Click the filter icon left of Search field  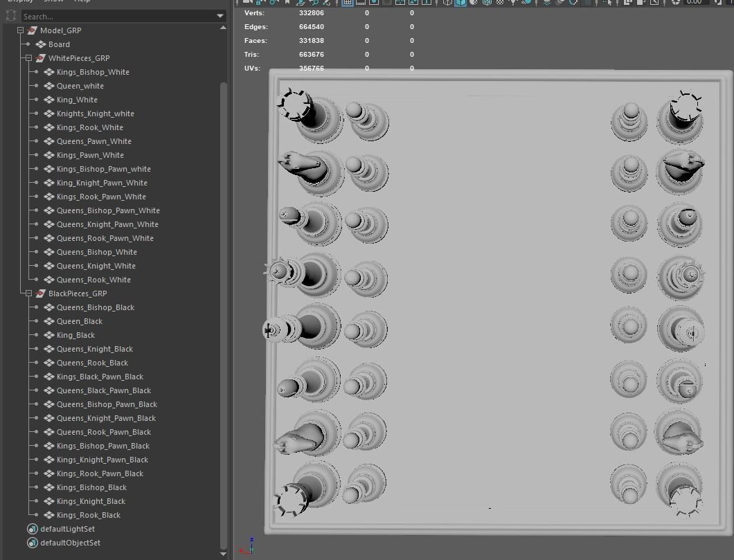coord(11,15)
